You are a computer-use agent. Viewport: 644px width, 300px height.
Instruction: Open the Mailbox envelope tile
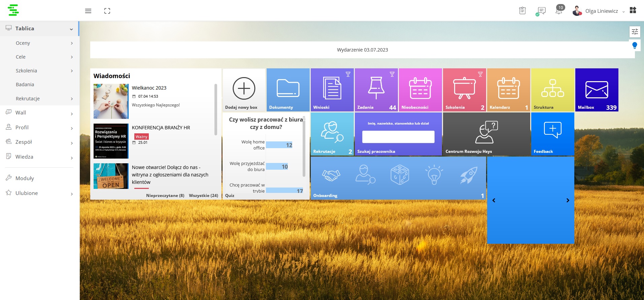point(597,90)
